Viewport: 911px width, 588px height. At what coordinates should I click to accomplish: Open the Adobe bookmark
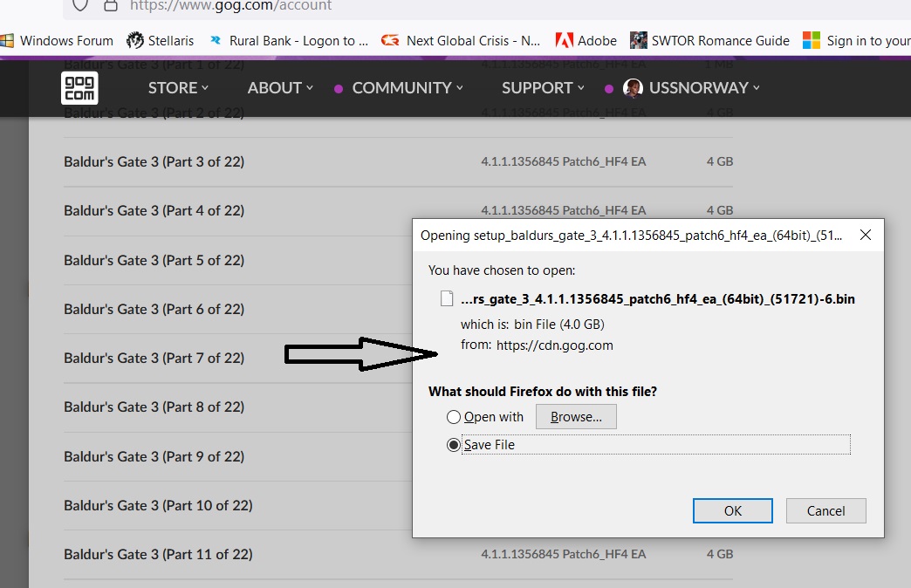(586, 41)
